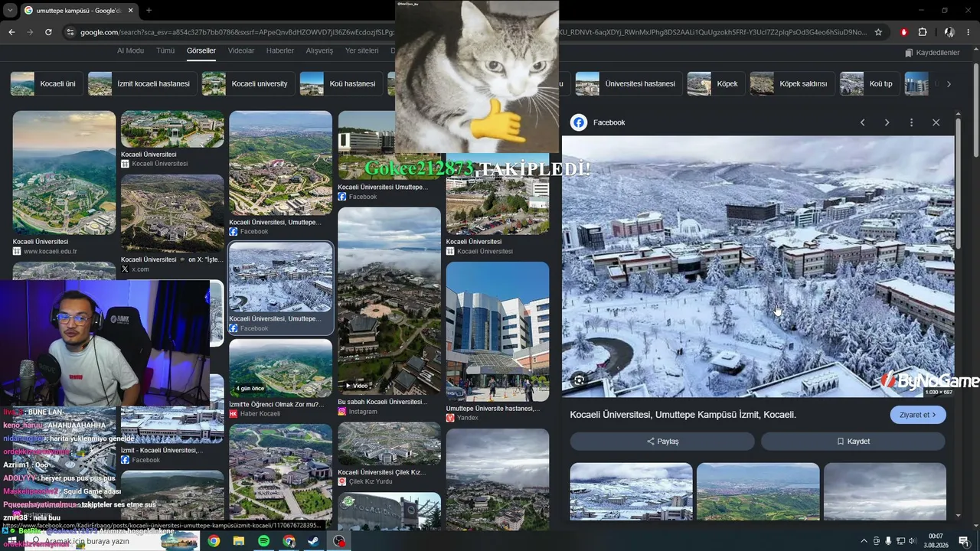The height and width of the screenshot is (551, 980).
Task: Open the www.kocaeli.edu.tr campus sunset image
Action: tap(64, 173)
